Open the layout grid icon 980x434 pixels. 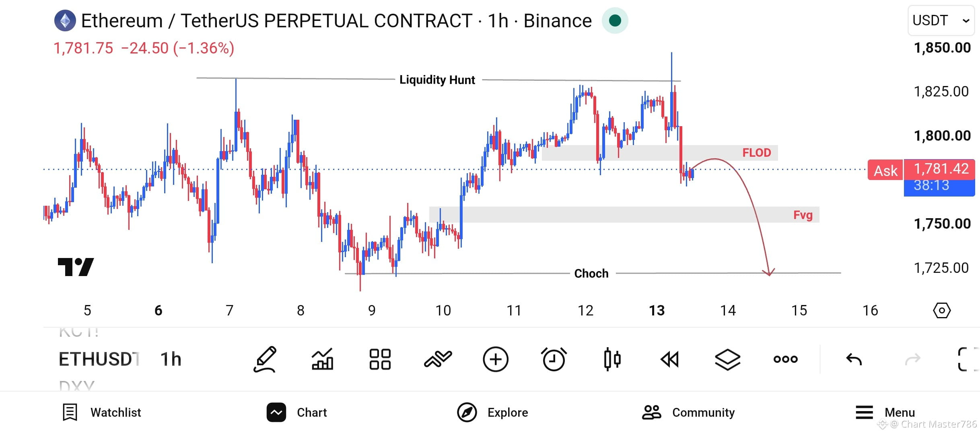click(x=380, y=359)
